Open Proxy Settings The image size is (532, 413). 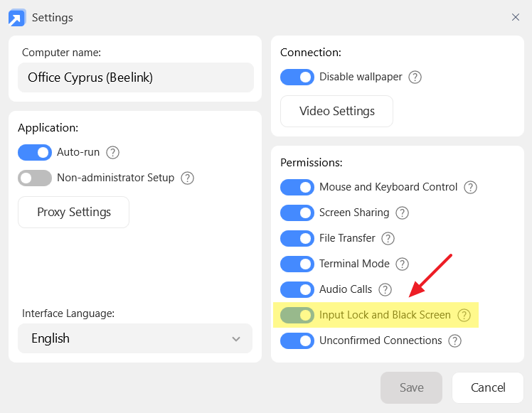(74, 213)
